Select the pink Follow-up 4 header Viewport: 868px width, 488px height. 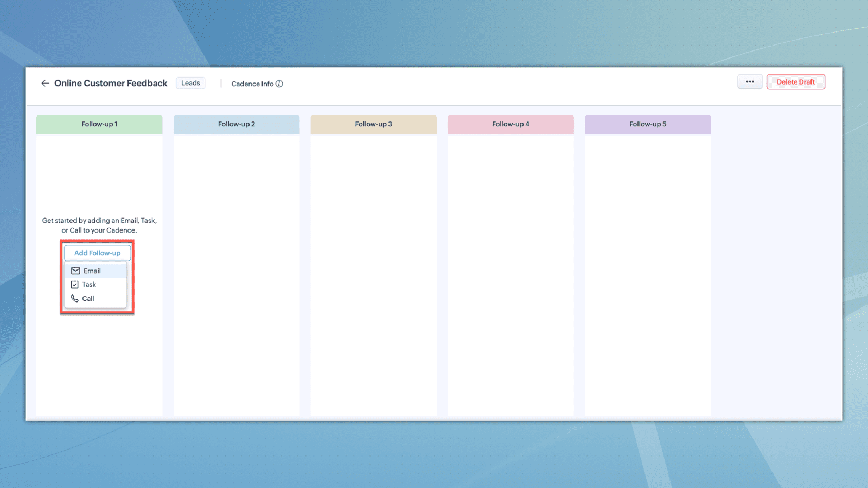click(x=510, y=124)
